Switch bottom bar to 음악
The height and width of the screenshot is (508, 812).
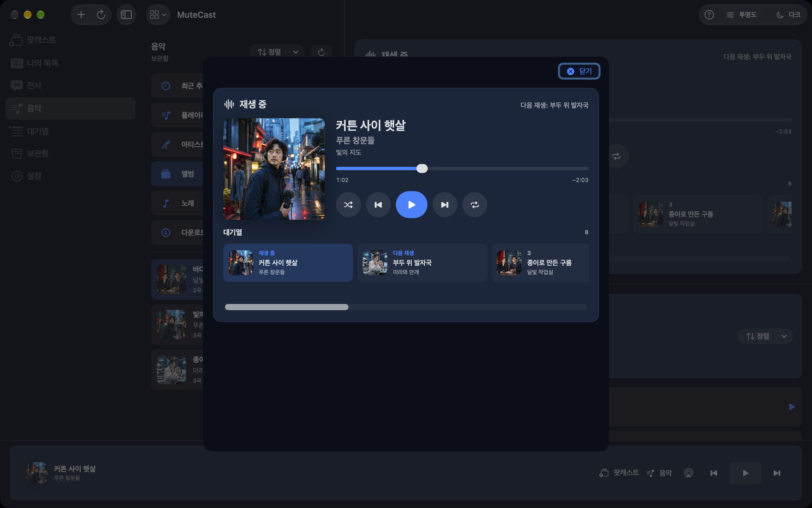(x=659, y=473)
